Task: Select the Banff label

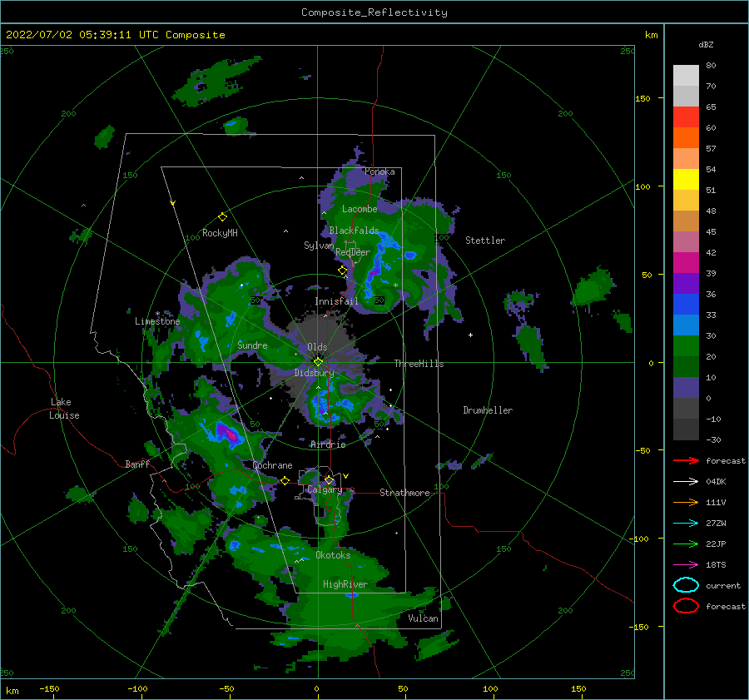Action: pyautogui.click(x=137, y=464)
